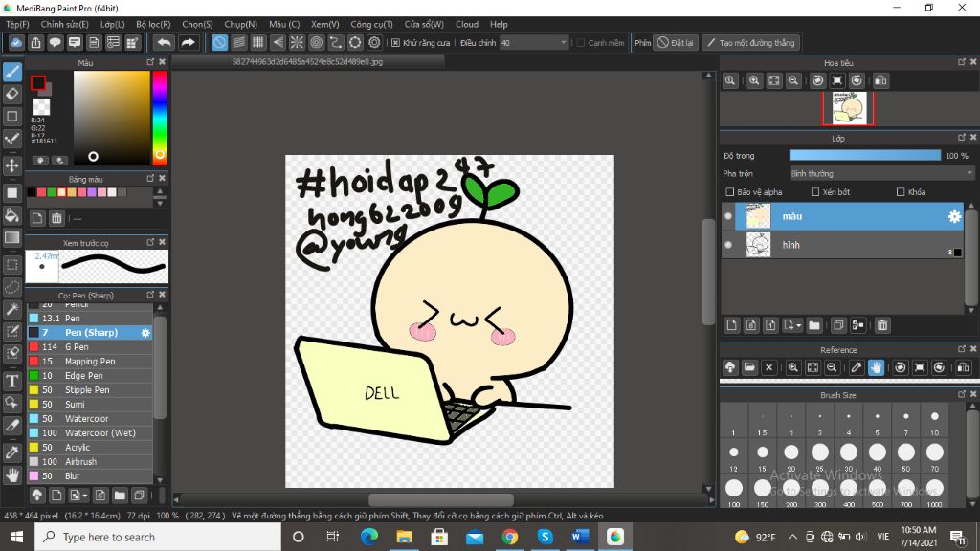Open Word from the taskbar
Image resolution: width=980 pixels, height=551 pixels.
[579, 537]
